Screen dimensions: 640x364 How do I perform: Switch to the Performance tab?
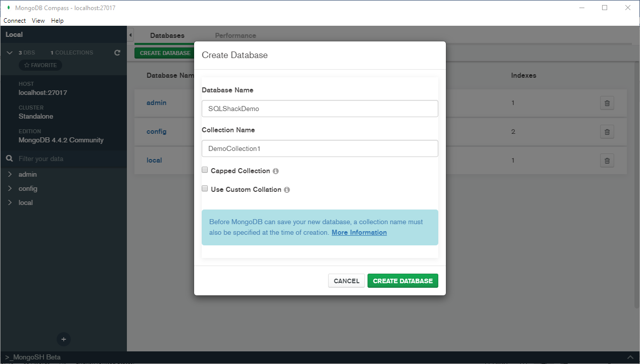coord(236,35)
